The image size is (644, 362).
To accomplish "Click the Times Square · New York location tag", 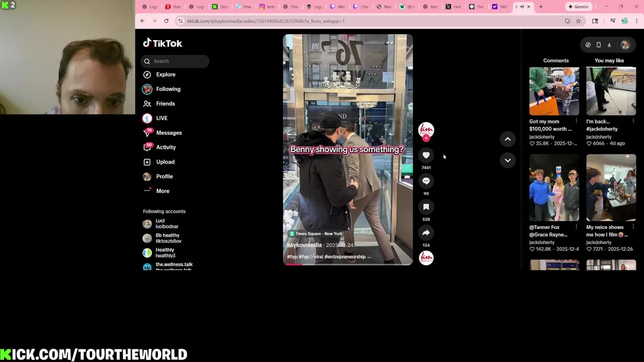I will (x=315, y=234).
